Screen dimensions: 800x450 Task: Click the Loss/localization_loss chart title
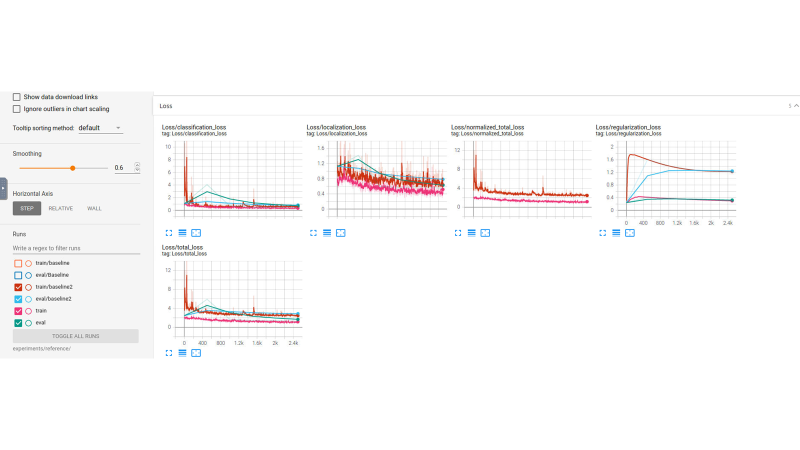coord(336,127)
